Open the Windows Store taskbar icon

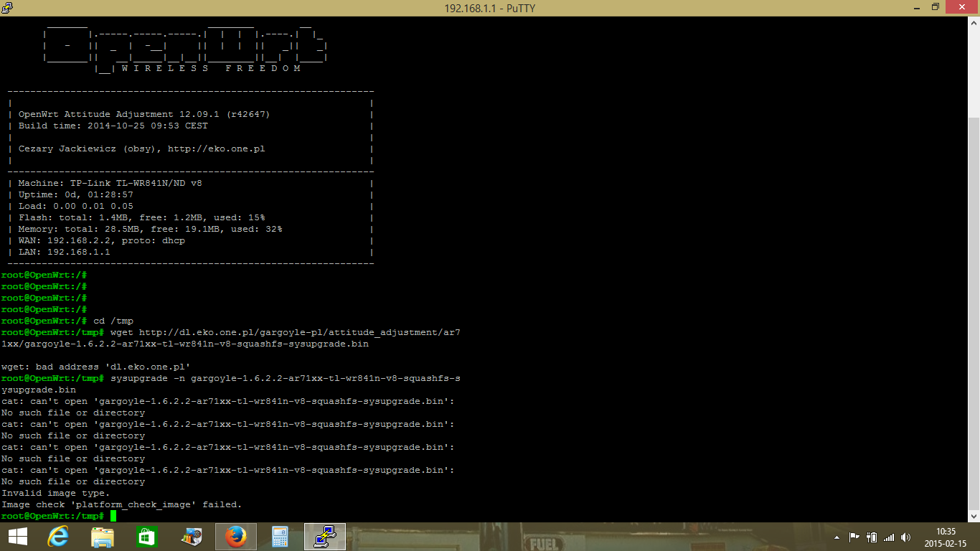coord(146,537)
